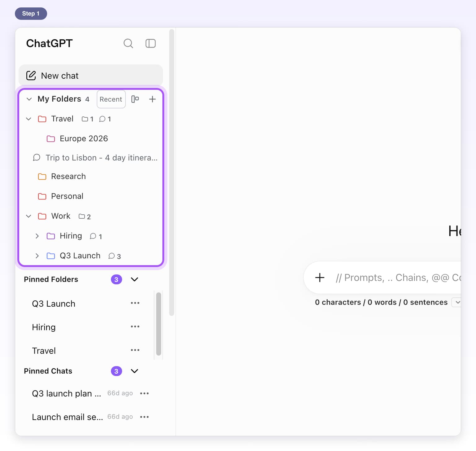Open more options for Q3 launch plan chat
The height and width of the screenshot is (451, 476).
click(x=144, y=393)
